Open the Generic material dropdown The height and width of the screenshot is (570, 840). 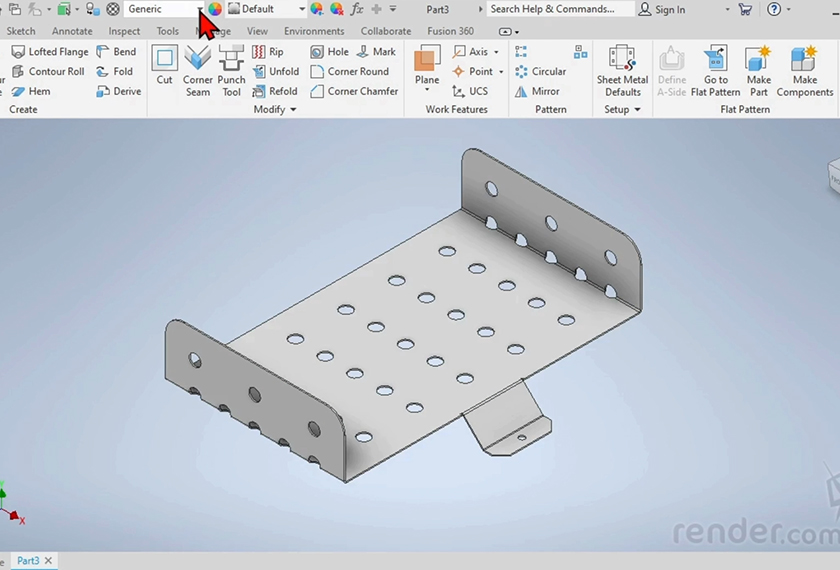[200, 9]
